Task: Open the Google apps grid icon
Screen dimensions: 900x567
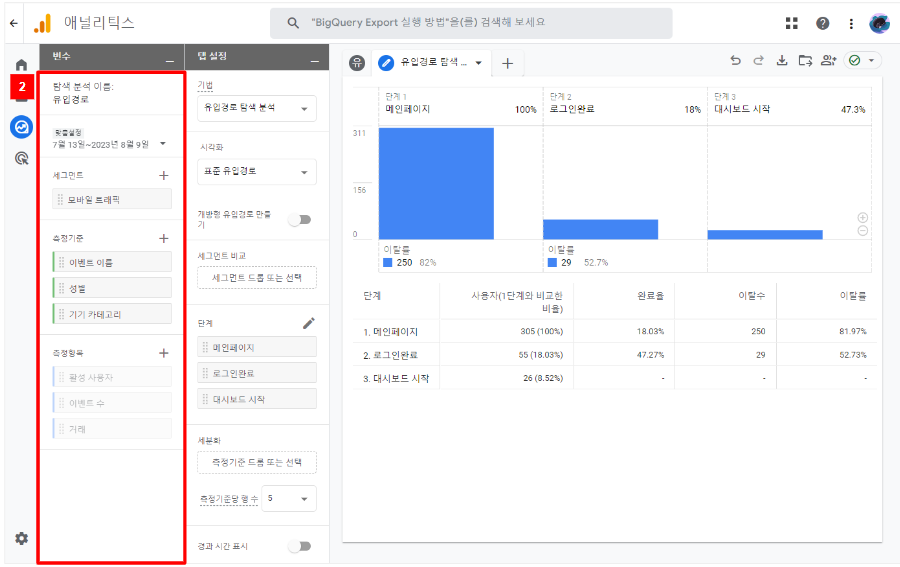Action: tap(792, 23)
